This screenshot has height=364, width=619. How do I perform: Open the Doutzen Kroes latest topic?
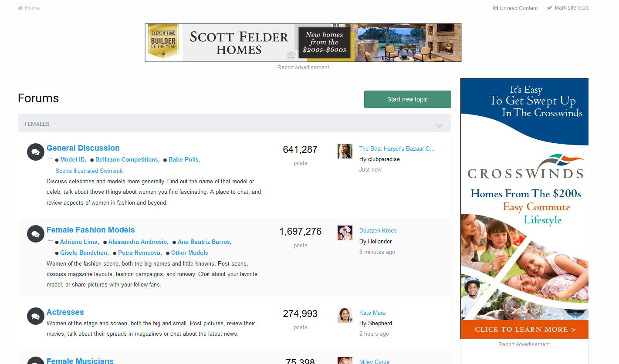[378, 230]
